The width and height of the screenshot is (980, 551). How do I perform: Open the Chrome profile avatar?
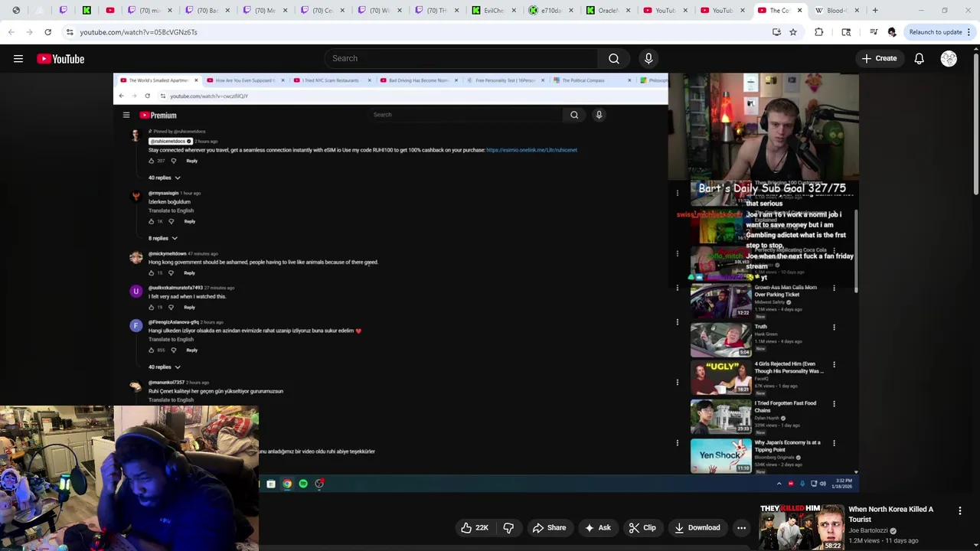tap(892, 32)
